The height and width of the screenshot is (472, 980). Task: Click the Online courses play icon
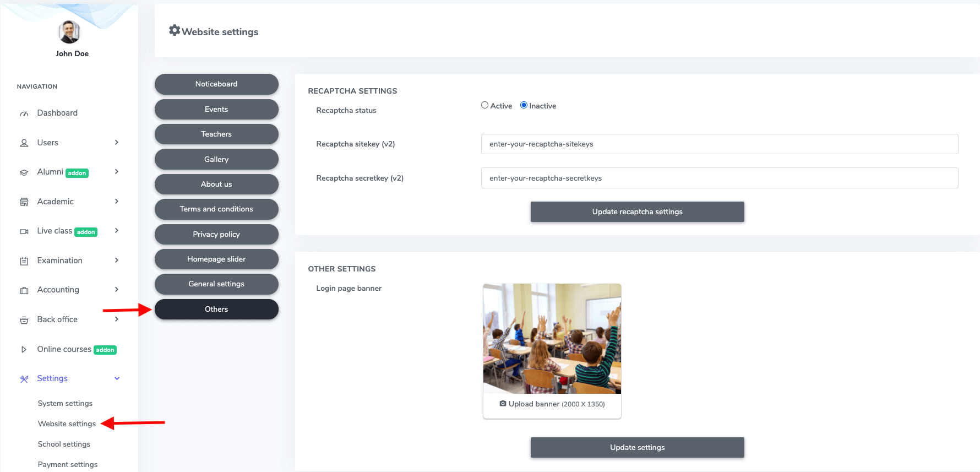click(x=24, y=349)
